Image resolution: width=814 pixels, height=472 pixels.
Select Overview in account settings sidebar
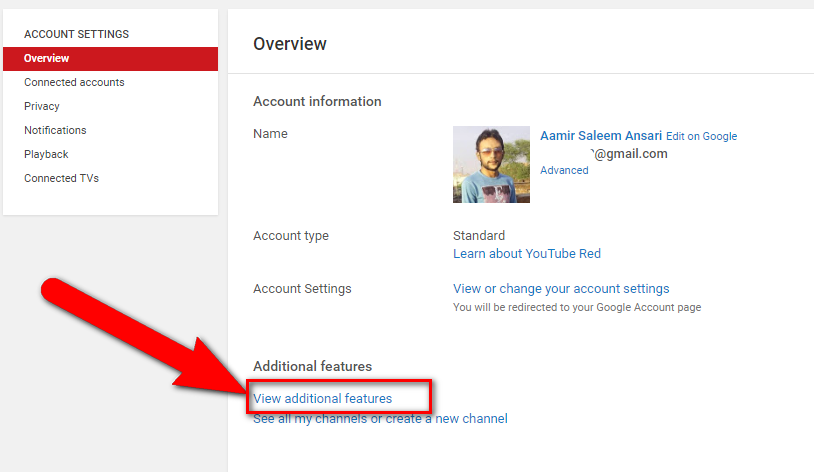(x=110, y=59)
